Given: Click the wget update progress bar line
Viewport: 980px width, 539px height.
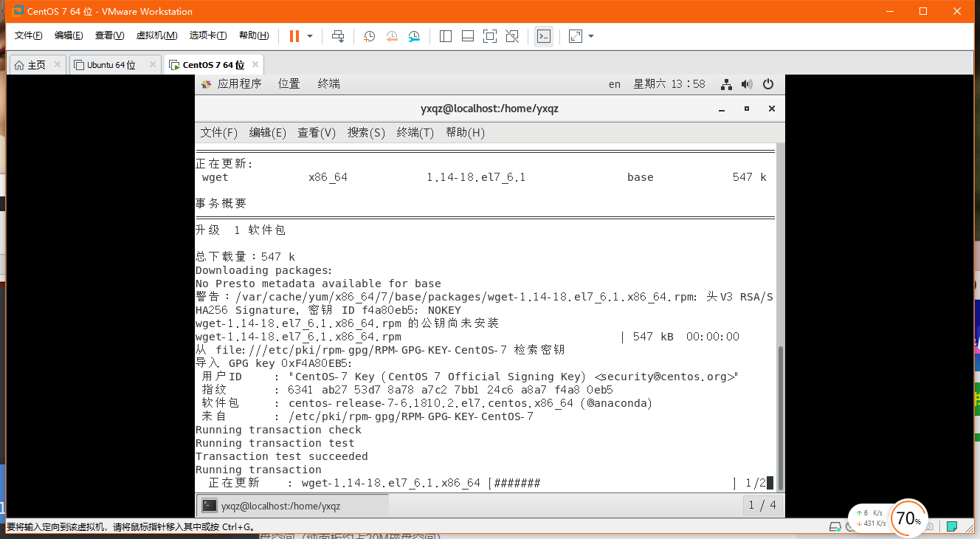Looking at the screenshot, I should (484, 483).
